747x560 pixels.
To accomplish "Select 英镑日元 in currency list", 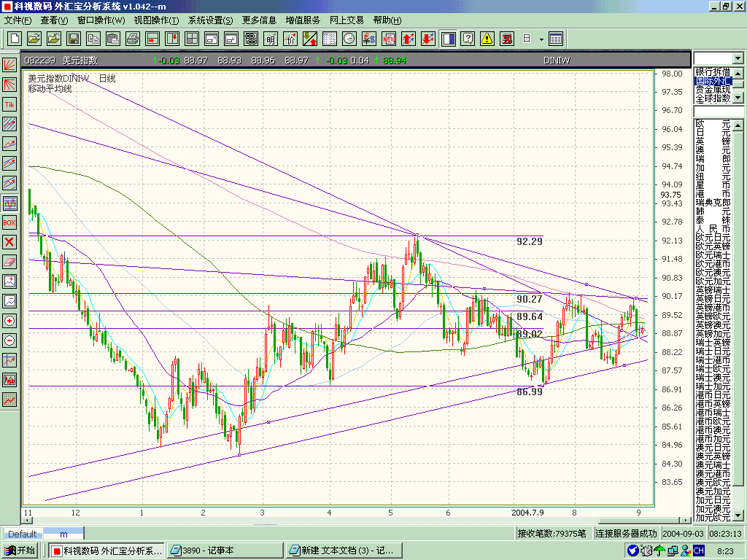I will click(x=713, y=298).
